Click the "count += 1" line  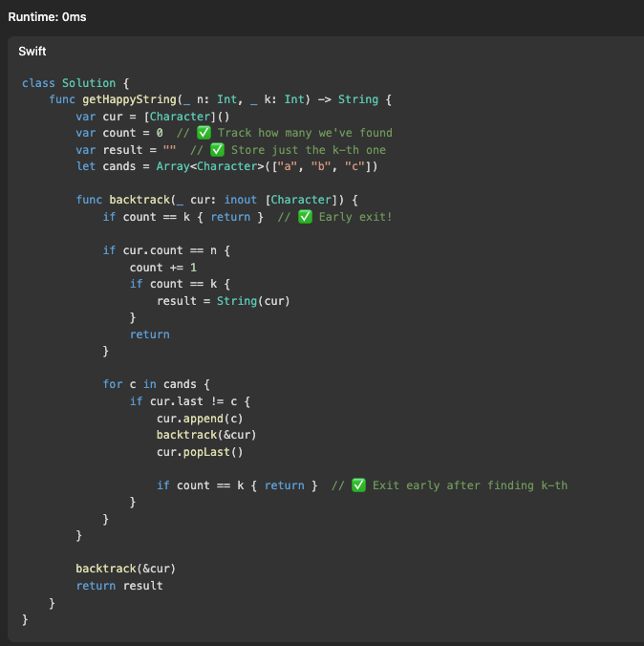tap(163, 268)
